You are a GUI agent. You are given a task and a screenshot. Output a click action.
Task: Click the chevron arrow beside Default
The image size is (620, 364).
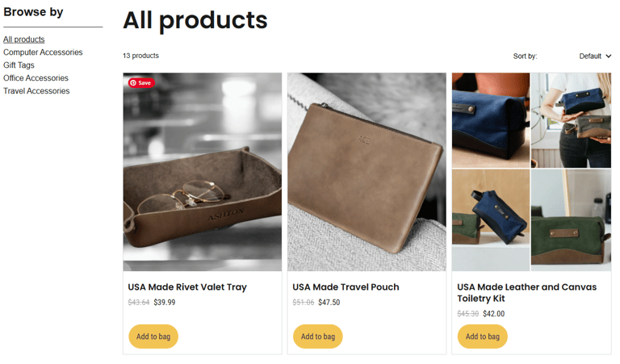[608, 56]
